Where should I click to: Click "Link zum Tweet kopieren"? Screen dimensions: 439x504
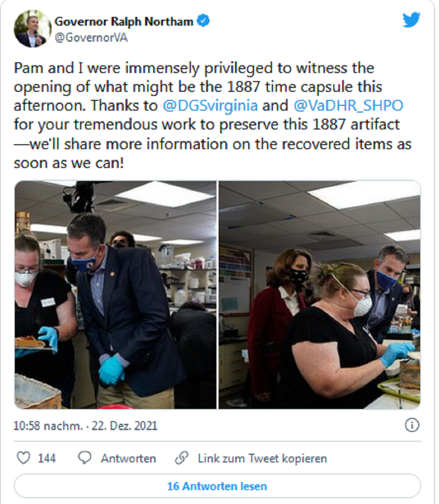click(x=262, y=458)
